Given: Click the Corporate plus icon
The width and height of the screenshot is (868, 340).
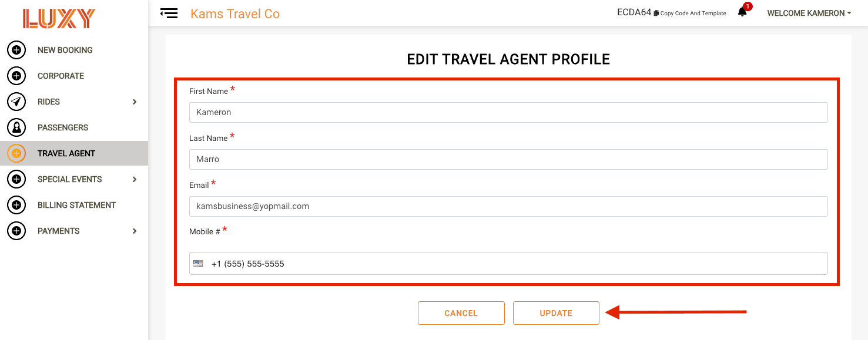Looking at the screenshot, I should (16, 76).
